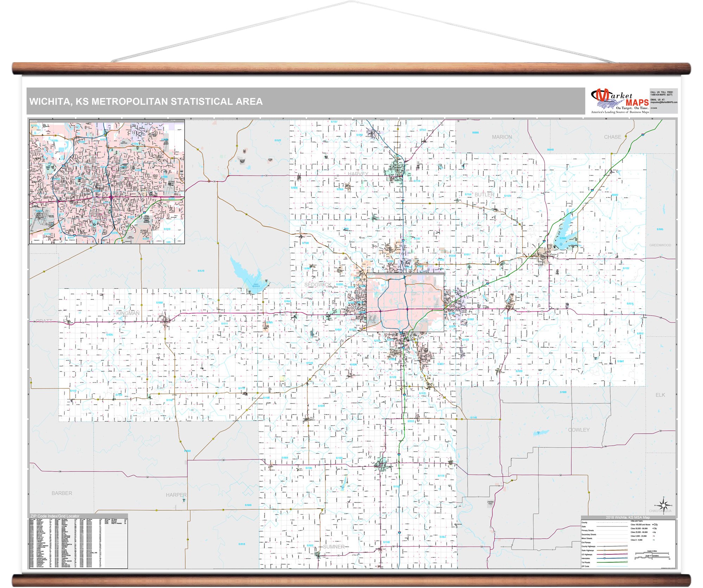Click the 'Toll Roads' legend entry
Screen dimensions: 703x588
coord(604,562)
